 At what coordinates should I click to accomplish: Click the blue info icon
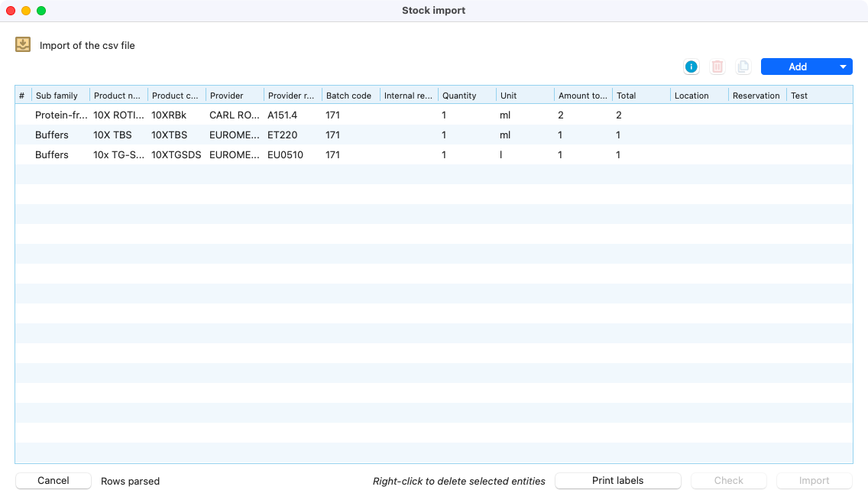point(691,67)
